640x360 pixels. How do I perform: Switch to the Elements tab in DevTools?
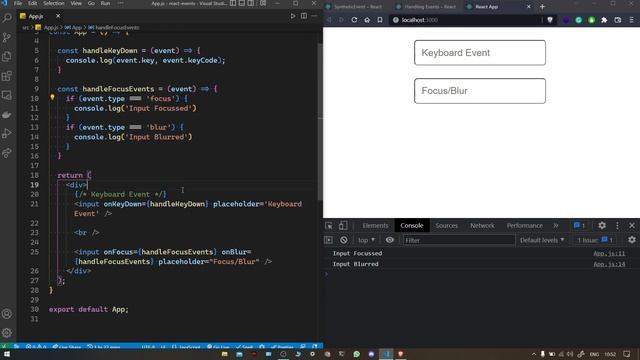click(x=376, y=225)
